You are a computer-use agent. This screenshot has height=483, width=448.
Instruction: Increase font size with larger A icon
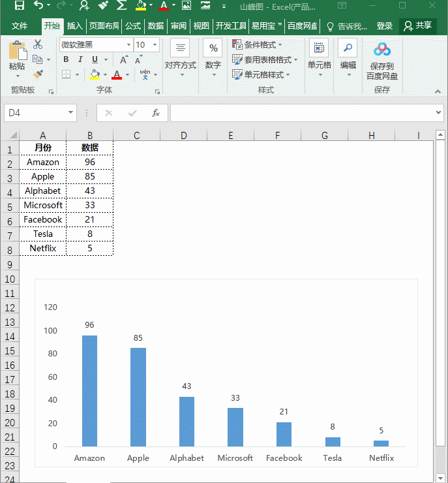[x=124, y=59]
